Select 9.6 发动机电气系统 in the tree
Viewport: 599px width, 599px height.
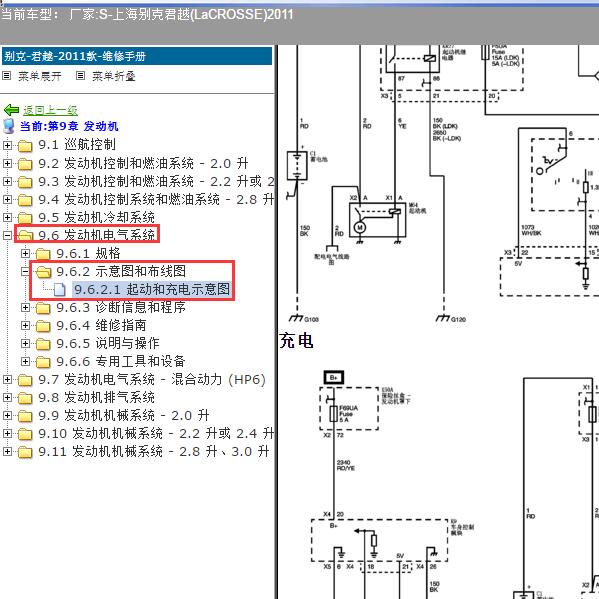click(x=96, y=235)
